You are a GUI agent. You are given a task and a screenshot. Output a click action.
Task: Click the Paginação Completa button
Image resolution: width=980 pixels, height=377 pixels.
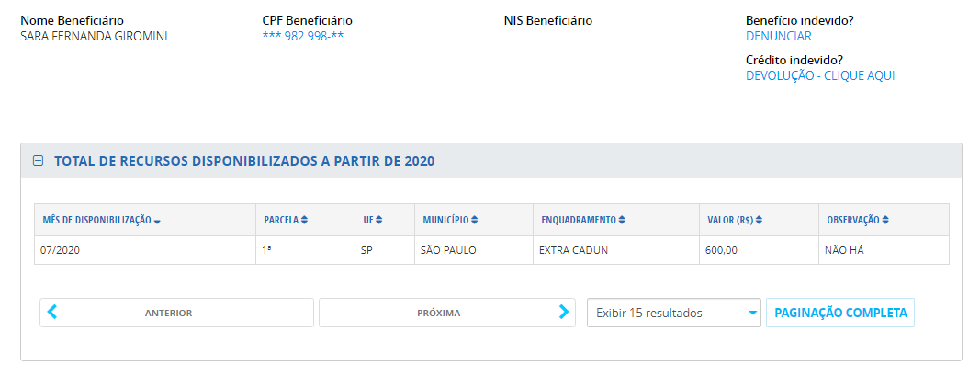[x=840, y=313]
